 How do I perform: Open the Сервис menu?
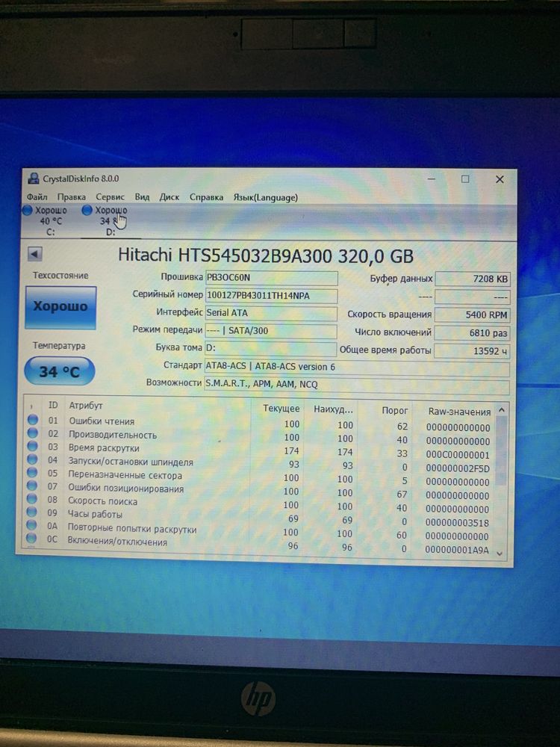coord(110,196)
